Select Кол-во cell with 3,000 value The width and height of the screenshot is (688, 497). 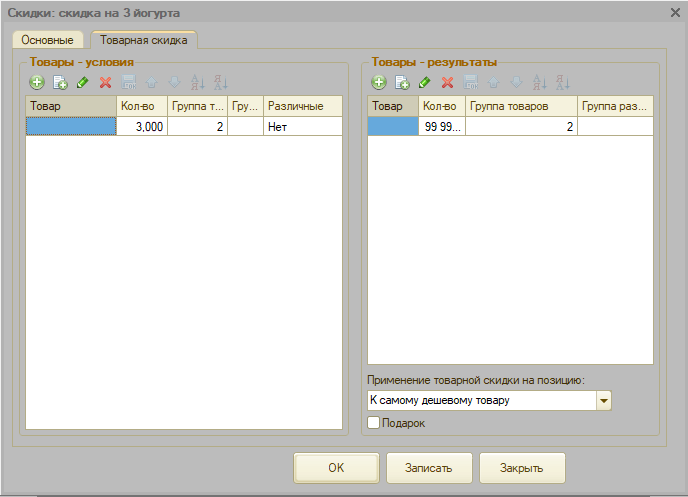tap(141, 127)
